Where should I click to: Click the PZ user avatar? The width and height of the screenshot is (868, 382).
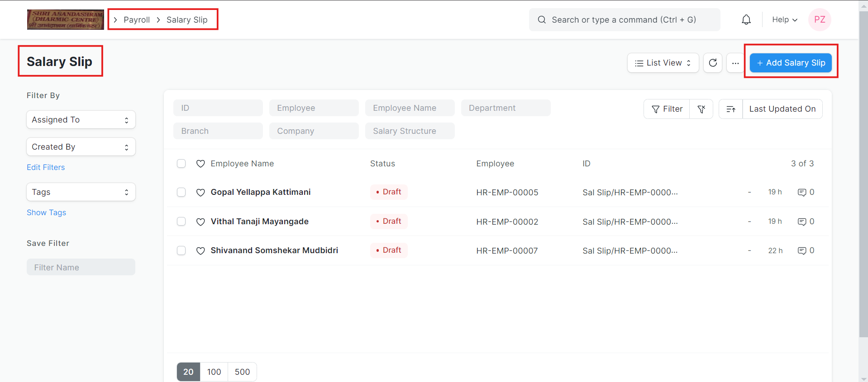pyautogui.click(x=820, y=20)
